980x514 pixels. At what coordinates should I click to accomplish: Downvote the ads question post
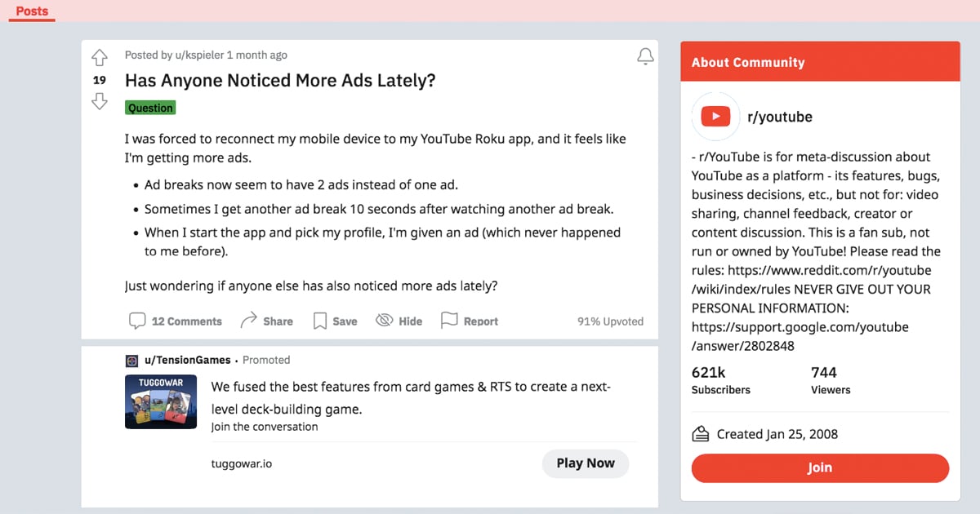click(x=99, y=101)
